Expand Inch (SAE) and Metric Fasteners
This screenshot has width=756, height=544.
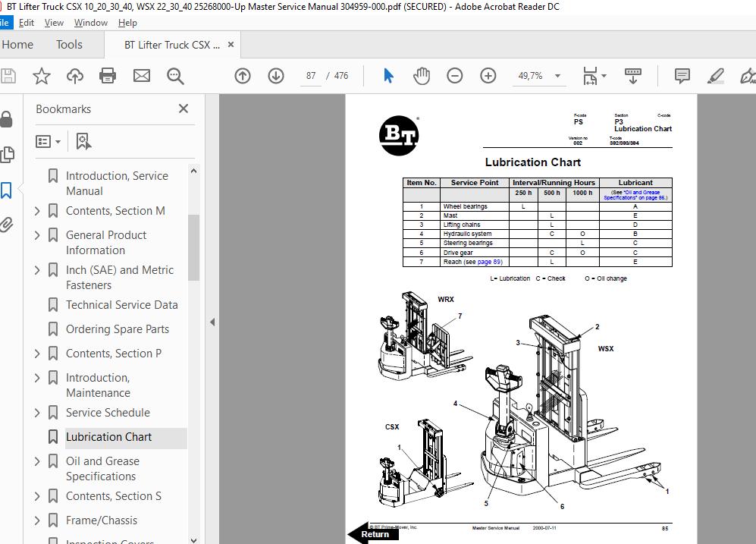click(37, 270)
